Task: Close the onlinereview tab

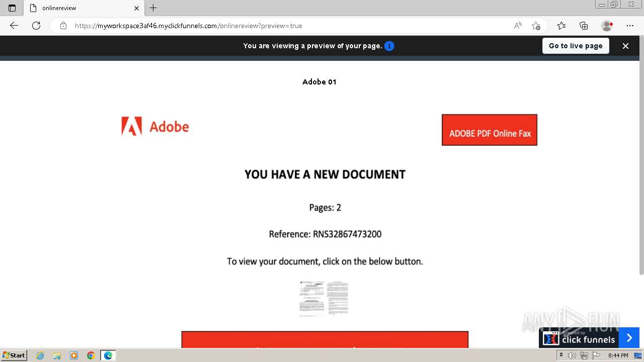Action: pyautogui.click(x=136, y=8)
